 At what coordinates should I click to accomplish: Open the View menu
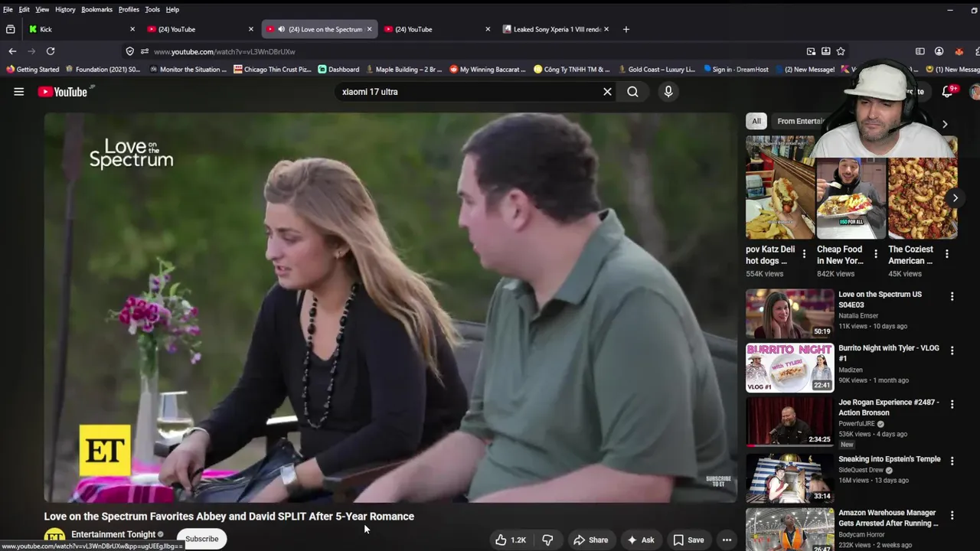42,9
